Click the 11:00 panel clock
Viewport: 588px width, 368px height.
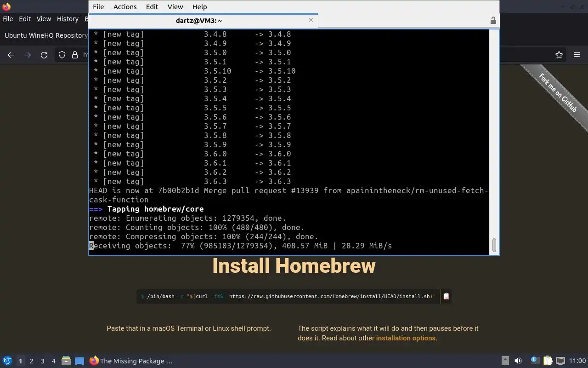point(577,361)
